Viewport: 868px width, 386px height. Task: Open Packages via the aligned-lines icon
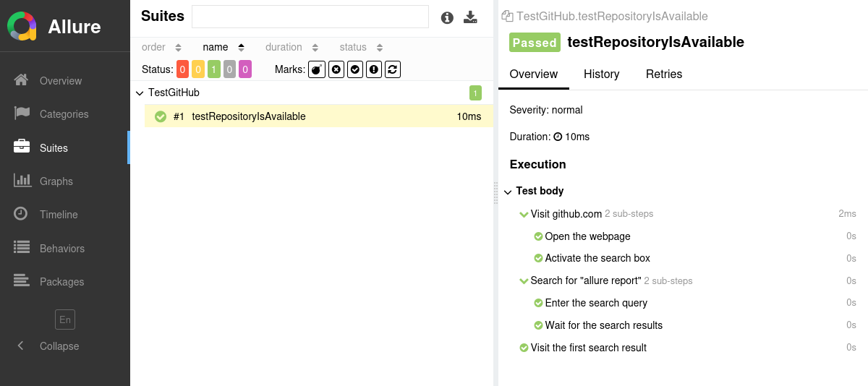pos(22,281)
